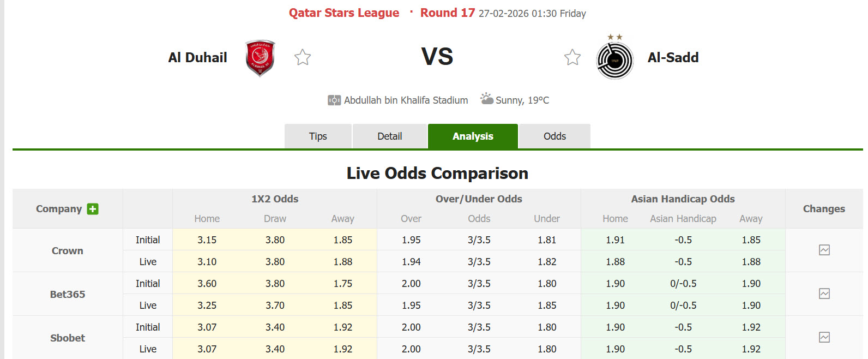Viewport: 868px width, 359px height.
Task: Open the Qatar Stars League link
Action: 344,13
